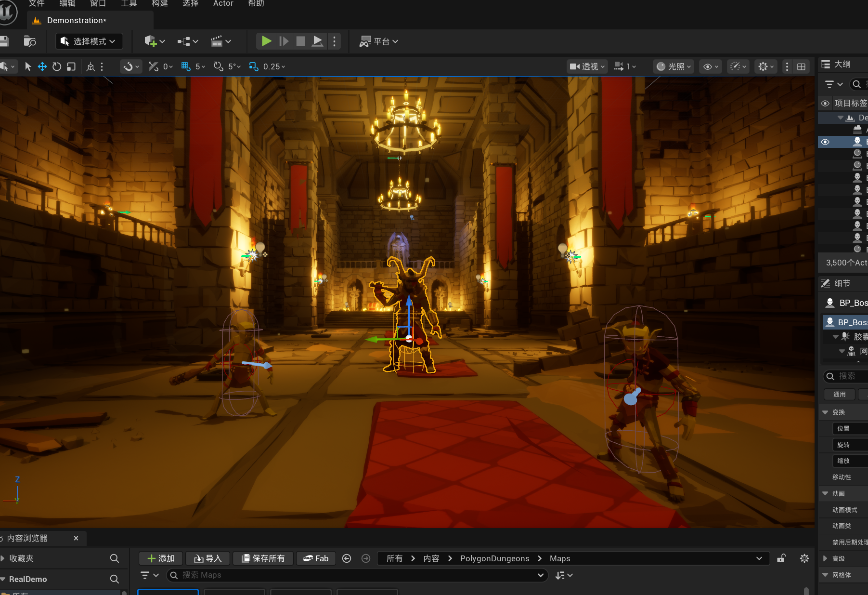
Task: Select the Rotate tool in viewport toolbar
Action: [57, 66]
